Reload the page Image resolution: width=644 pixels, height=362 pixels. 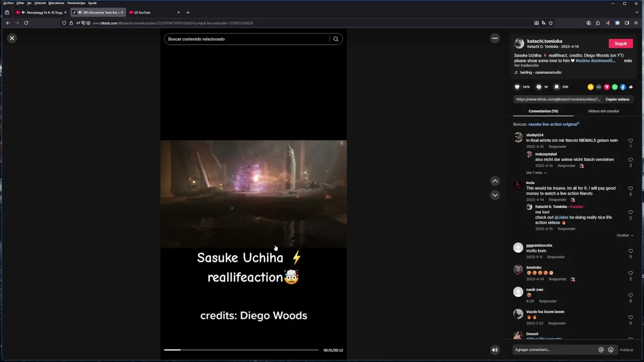[x=26, y=23]
